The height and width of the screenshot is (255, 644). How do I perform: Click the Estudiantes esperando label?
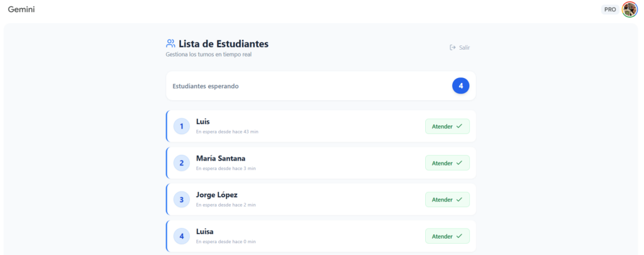point(206,86)
